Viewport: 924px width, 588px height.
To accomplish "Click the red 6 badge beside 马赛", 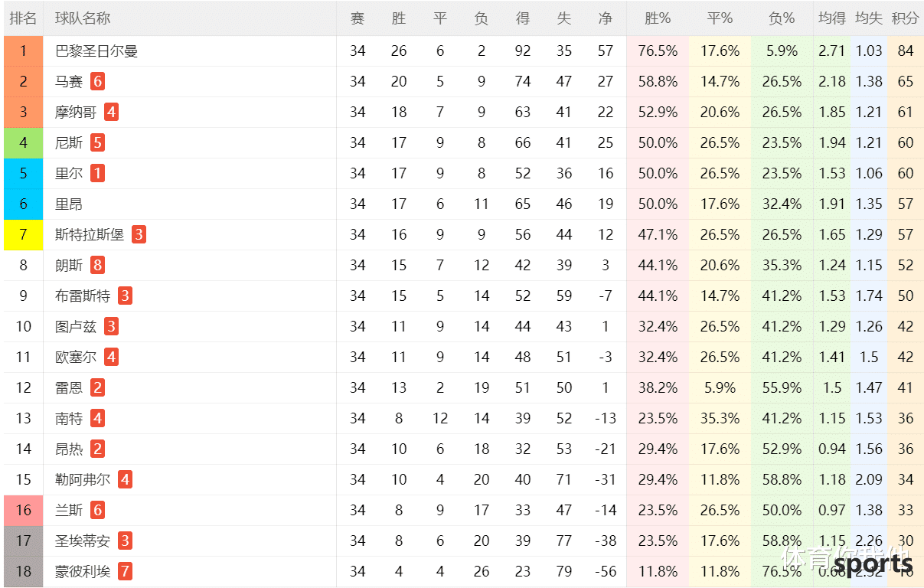I will (97, 81).
